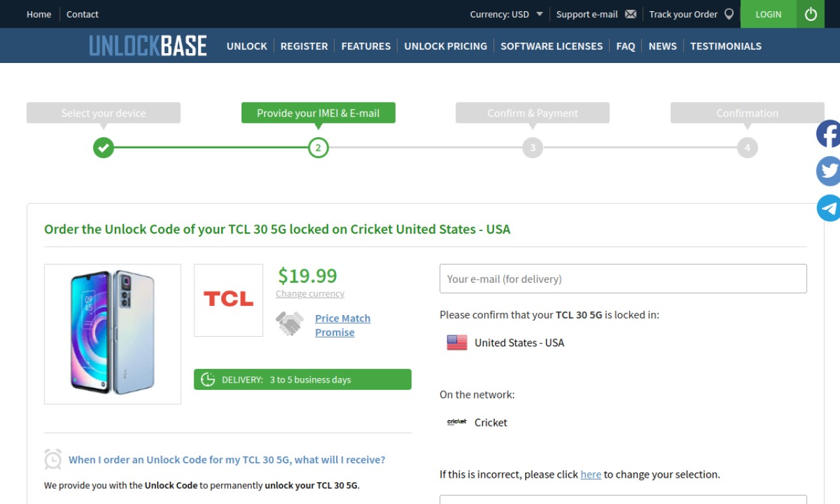
Task: Click the UnlockBase logo
Action: [148, 45]
